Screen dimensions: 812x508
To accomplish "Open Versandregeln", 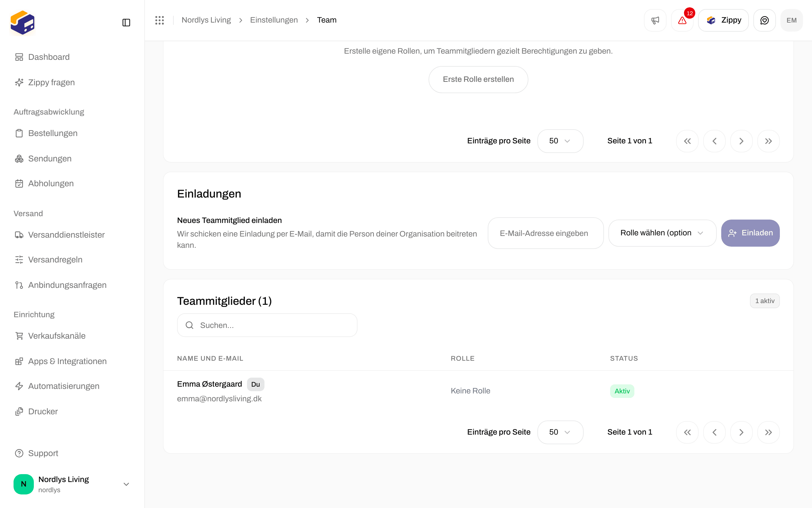I will click(72, 260).
